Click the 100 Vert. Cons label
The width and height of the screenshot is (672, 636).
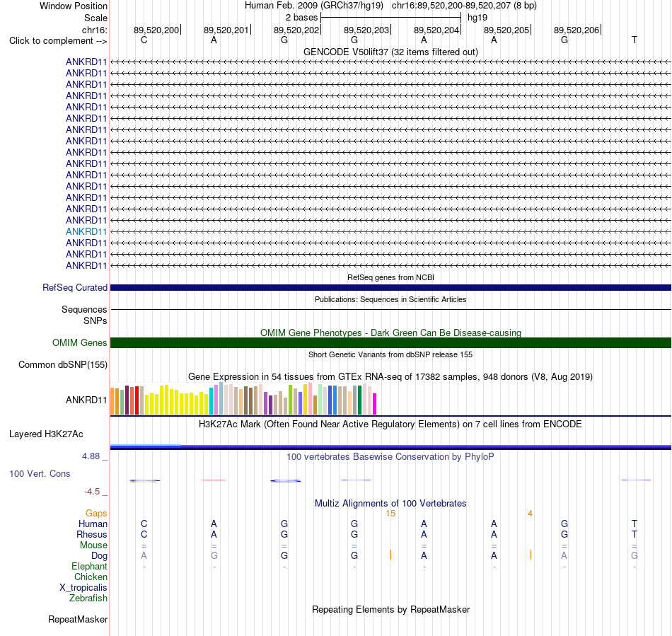point(40,473)
